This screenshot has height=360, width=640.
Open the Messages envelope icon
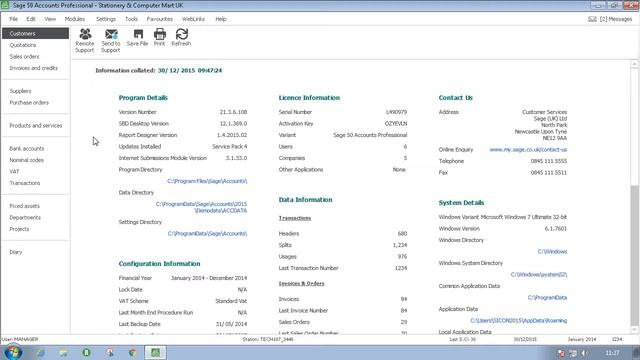592,19
